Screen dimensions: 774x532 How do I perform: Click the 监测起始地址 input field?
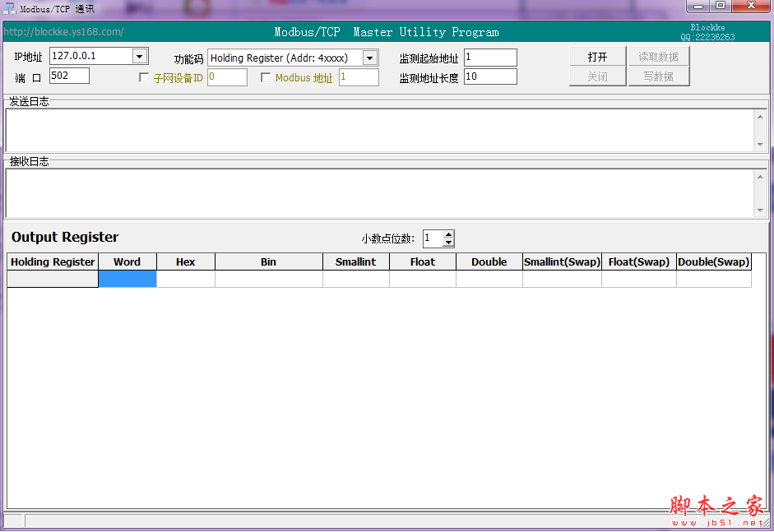pyautogui.click(x=490, y=58)
